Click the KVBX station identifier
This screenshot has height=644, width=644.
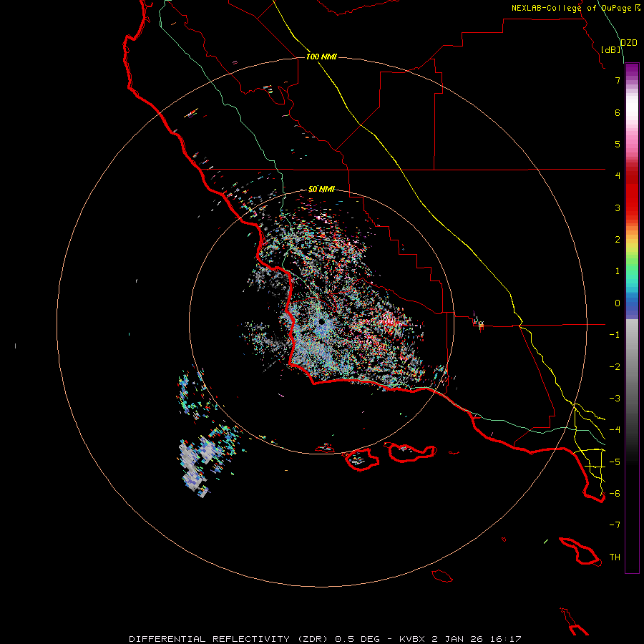tap(412, 639)
